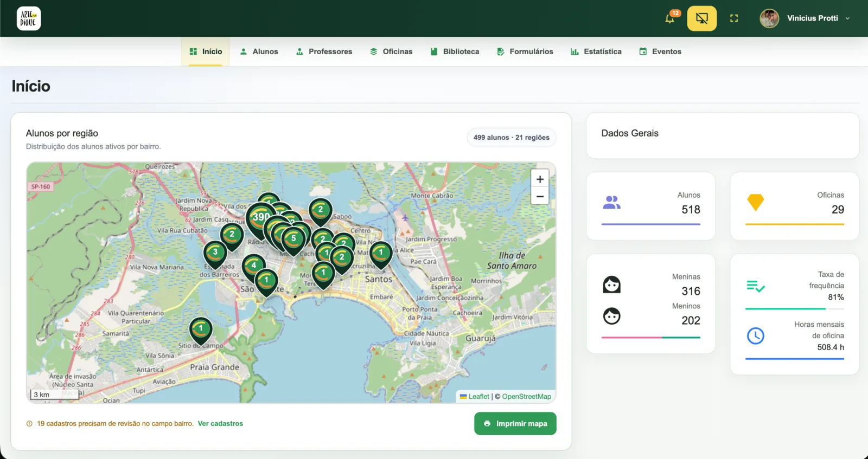The width and height of the screenshot is (868, 459).
Task: Click the Dados Gerais heading
Action: (630, 133)
